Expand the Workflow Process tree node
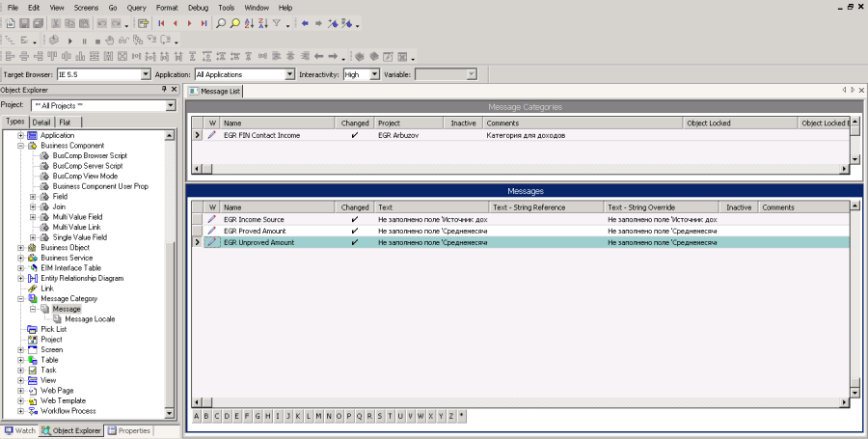868x439 pixels. coord(20,411)
